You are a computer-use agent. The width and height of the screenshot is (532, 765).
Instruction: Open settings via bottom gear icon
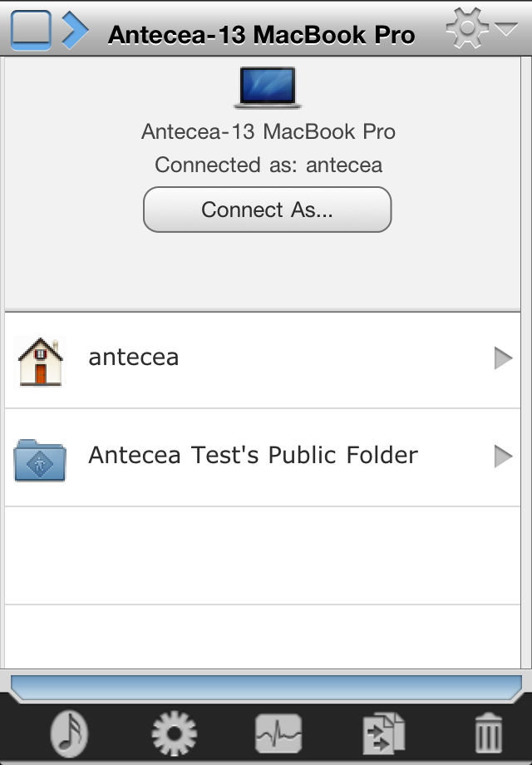[x=174, y=733]
